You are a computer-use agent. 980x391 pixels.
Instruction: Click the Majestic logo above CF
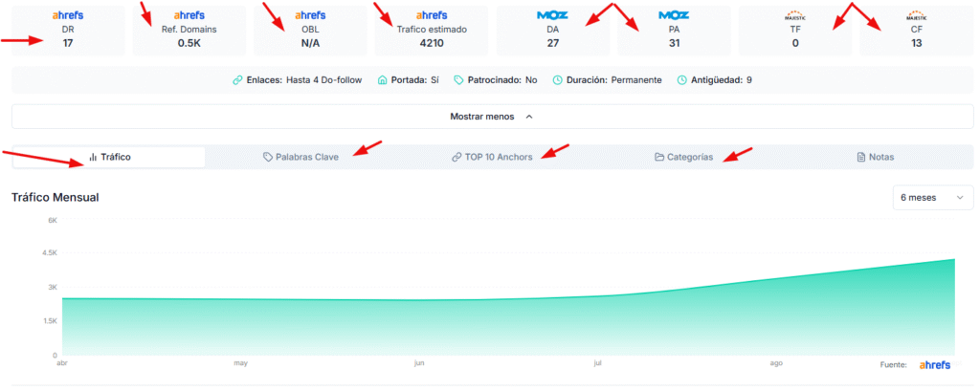pos(916,15)
